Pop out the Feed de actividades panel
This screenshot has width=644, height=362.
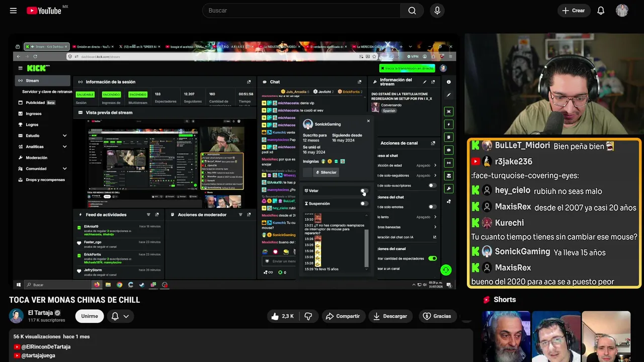pyautogui.click(x=157, y=215)
